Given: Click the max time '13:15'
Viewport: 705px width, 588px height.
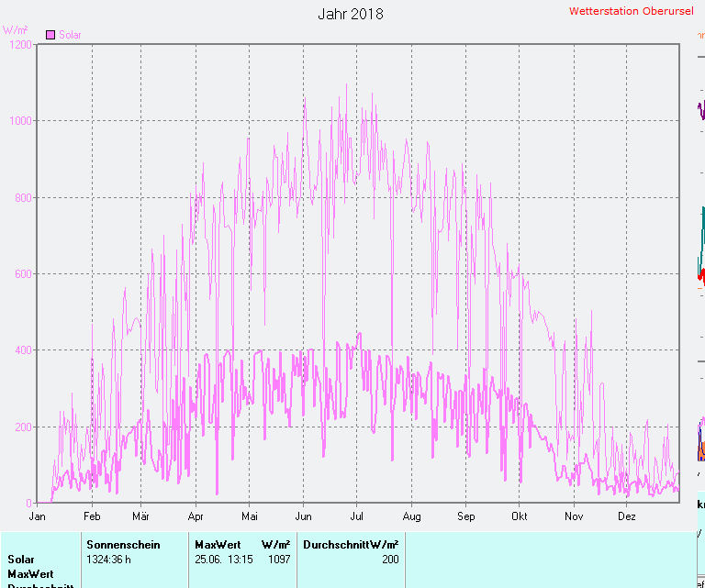Looking at the screenshot, I should pyautogui.click(x=241, y=560).
